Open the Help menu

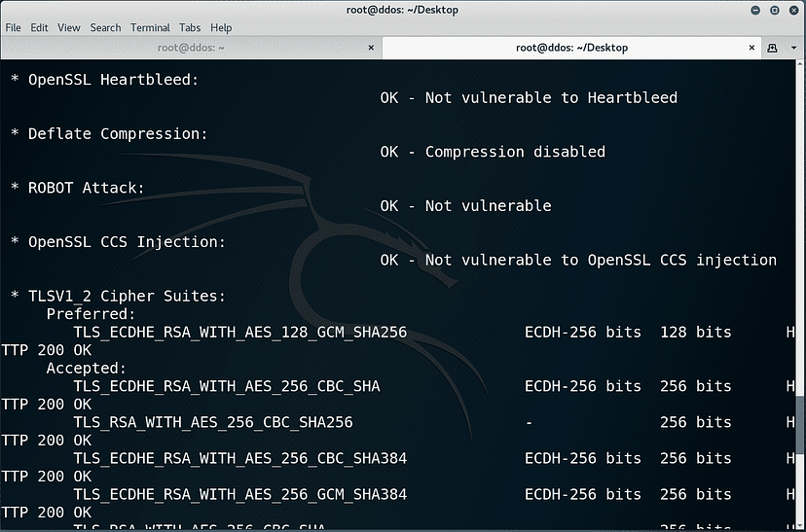(x=221, y=28)
